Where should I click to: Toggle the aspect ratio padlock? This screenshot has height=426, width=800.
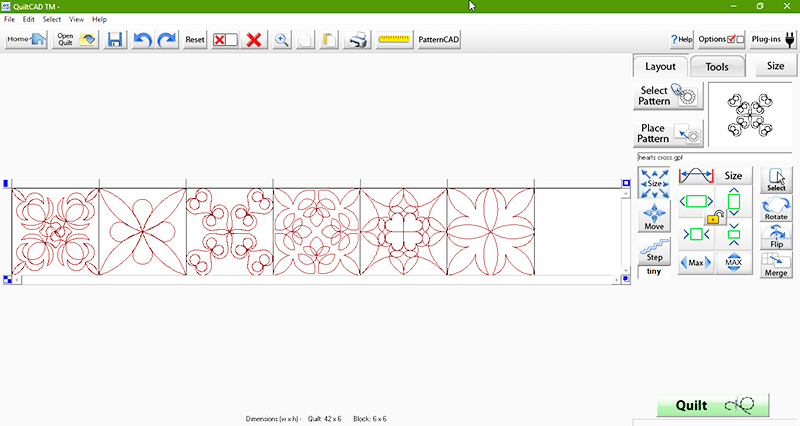tap(713, 216)
